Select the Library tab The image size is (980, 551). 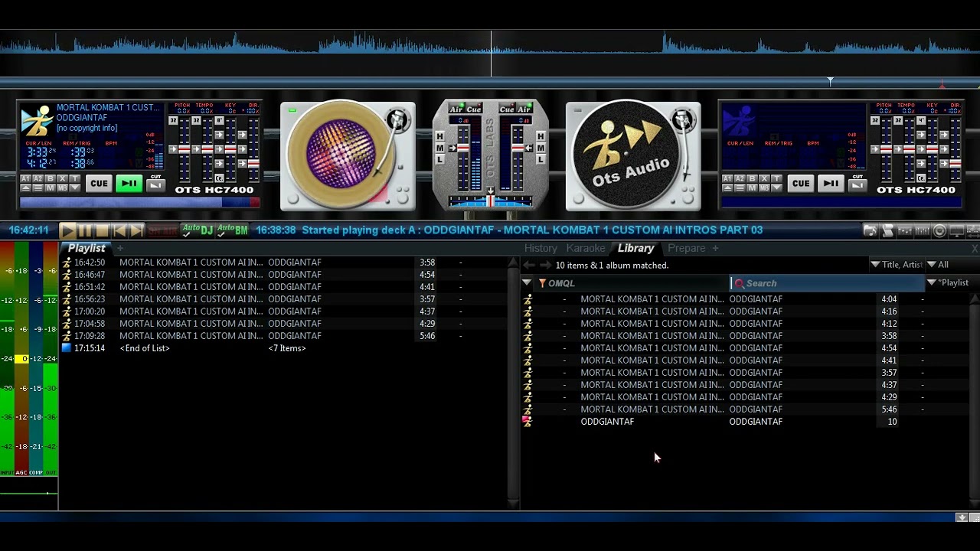tap(635, 248)
